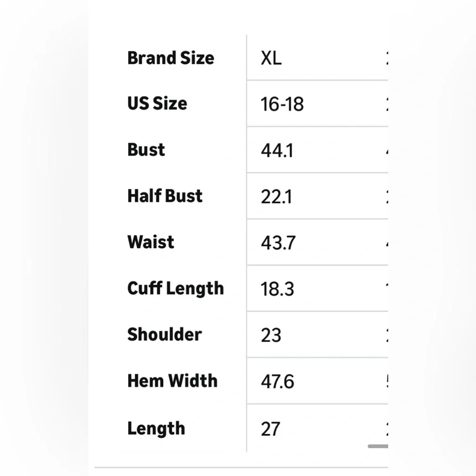Viewport: 476px width, 476px height.
Task: Click the Cuff Length row label
Action: [175, 288]
